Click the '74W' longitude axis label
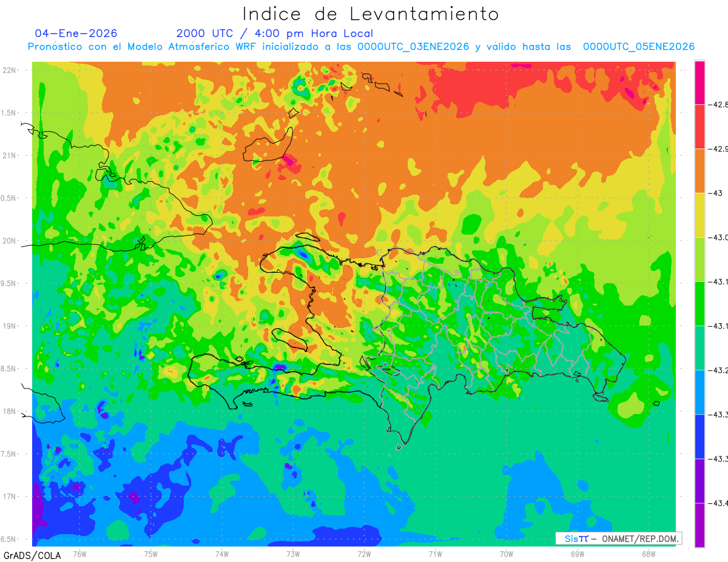 tap(222, 554)
